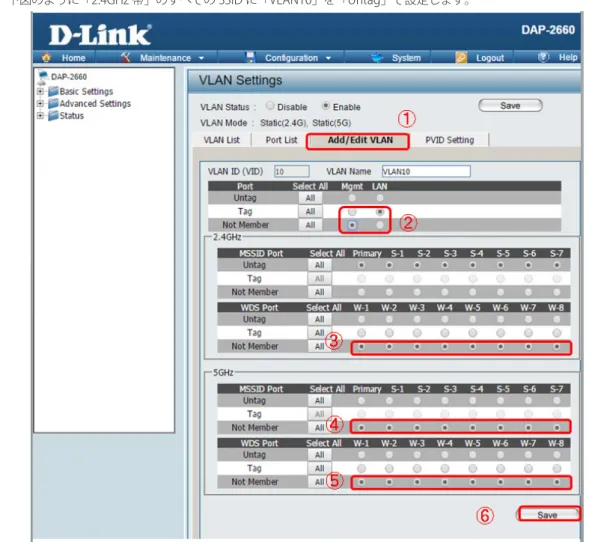Click the Basic Settings folder icon
Screen dimensions: 589x542
[x=53, y=91]
